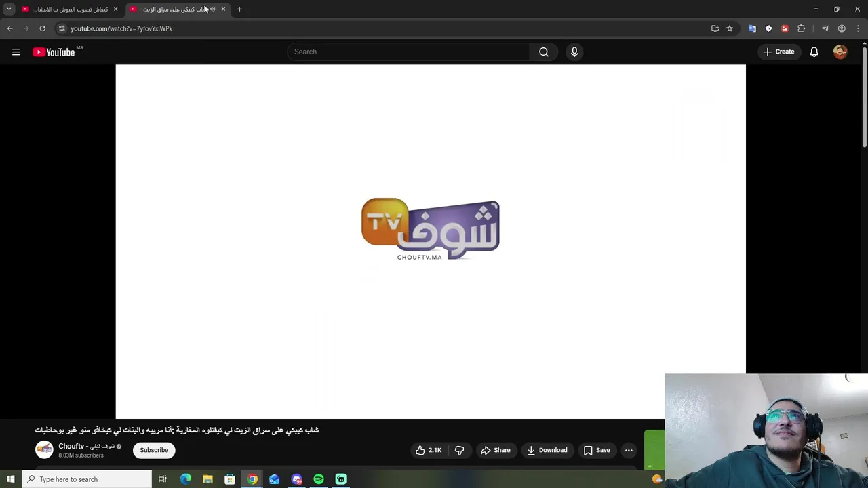Viewport: 868px width, 488px height.
Task: Open Outlook from the taskbar
Action: pyautogui.click(x=274, y=479)
